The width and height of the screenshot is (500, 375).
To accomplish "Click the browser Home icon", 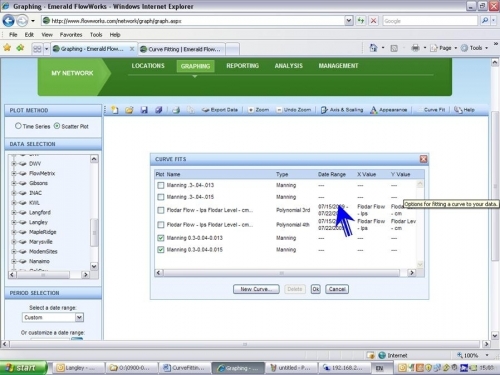I will pyautogui.click(x=373, y=48).
